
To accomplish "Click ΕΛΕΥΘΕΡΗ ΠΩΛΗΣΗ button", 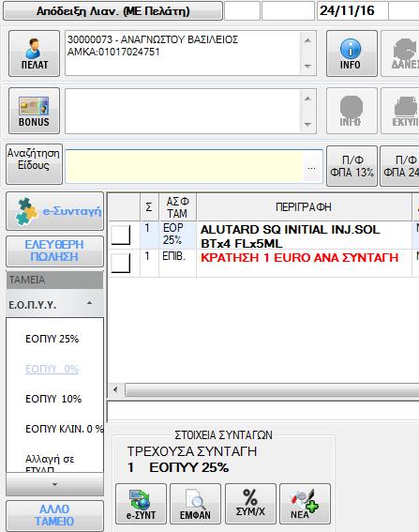I will (x=54, y=251).
